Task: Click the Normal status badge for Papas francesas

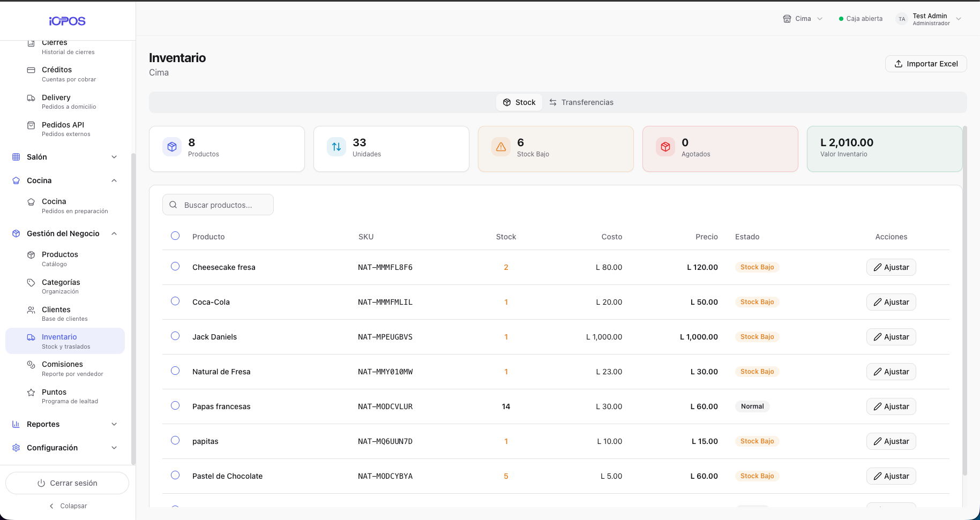Action: [752, 406]
